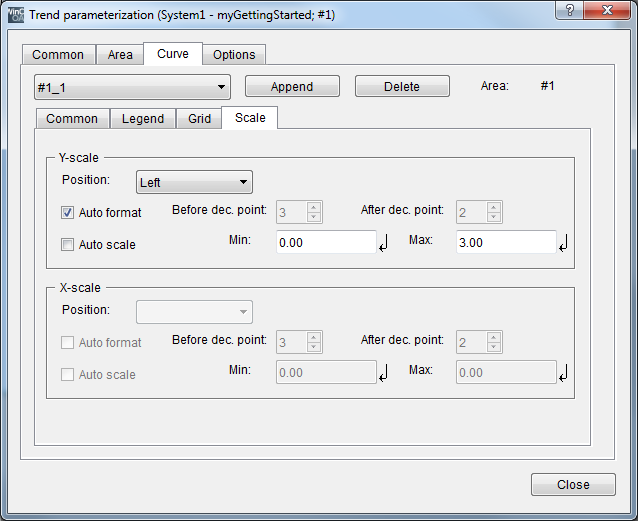Confirm Y-scale Max value with enter arrow
The height and width of the screenshot is (521, 638).
[x=563, y=243]
